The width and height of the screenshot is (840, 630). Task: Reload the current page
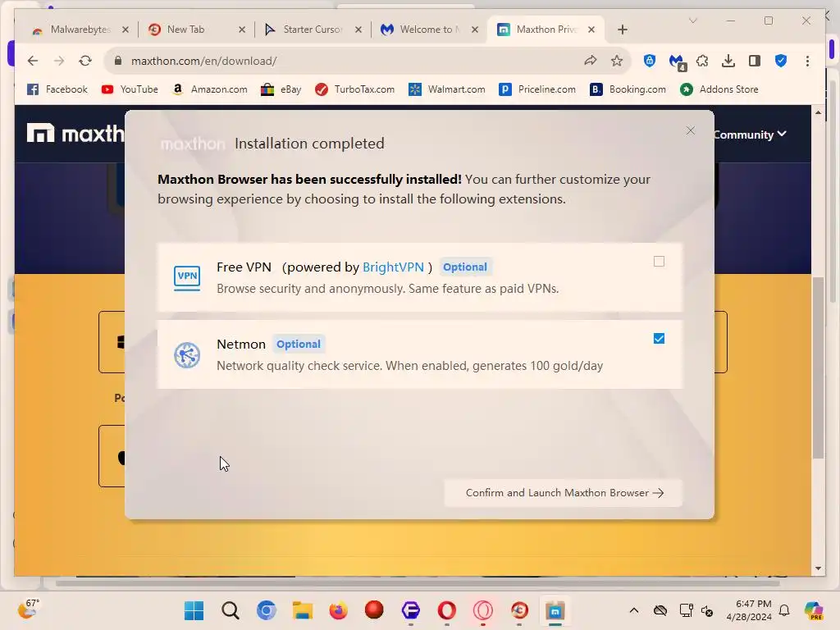point(85,61)
